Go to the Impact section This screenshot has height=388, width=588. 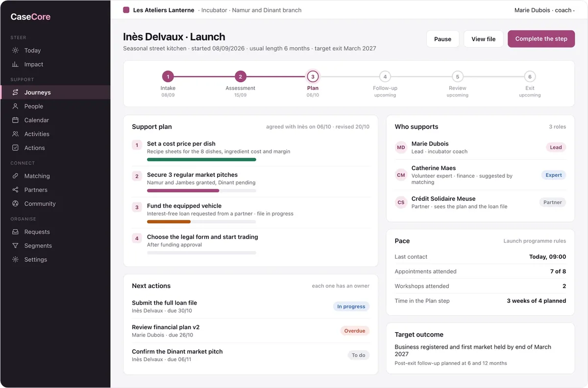(55, 64)
